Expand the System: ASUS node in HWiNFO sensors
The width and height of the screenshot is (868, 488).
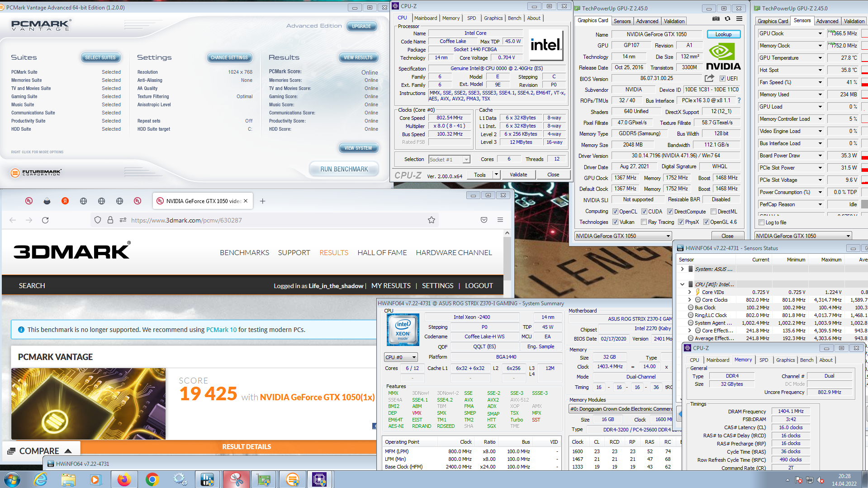682,269
